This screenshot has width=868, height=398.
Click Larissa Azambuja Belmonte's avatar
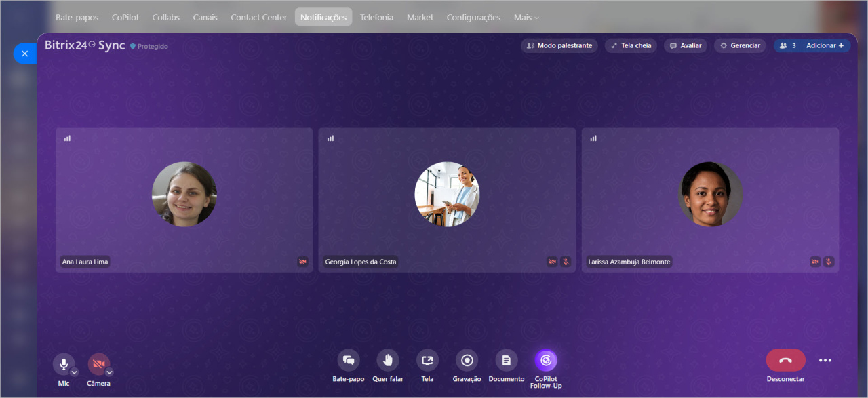pos(711,194)
